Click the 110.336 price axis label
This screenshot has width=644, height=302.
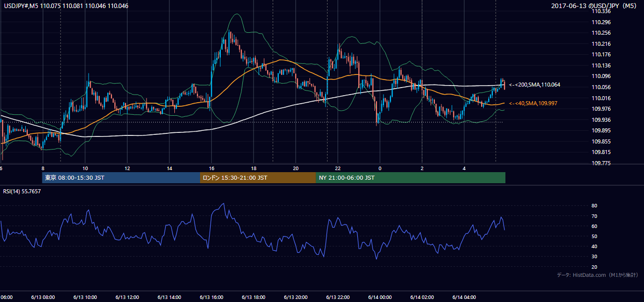click(x=601, y=11)
